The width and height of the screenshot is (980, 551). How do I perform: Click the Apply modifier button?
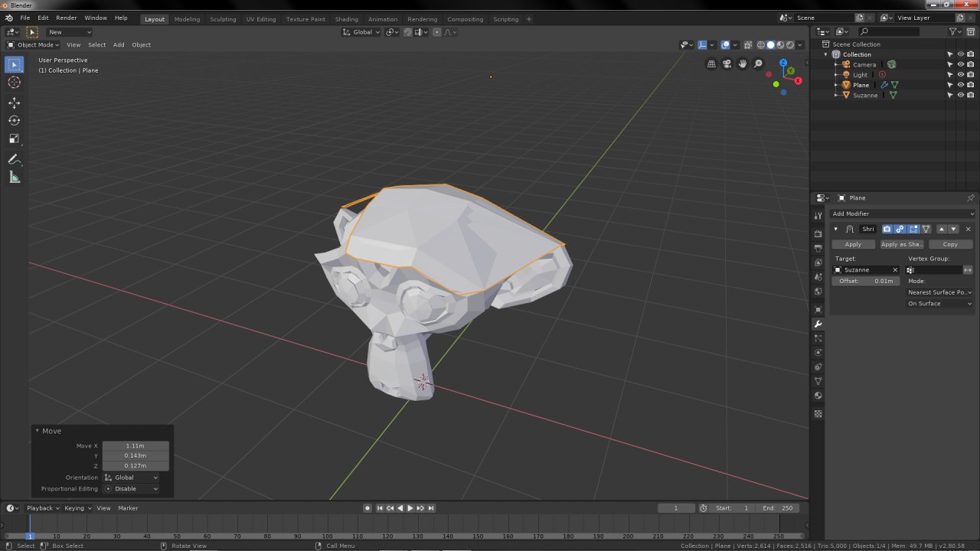[853, 244]
